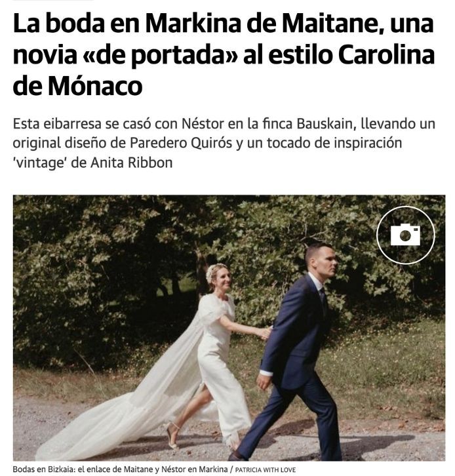Click the bride's floral headpiece in photo

point(212,271)
